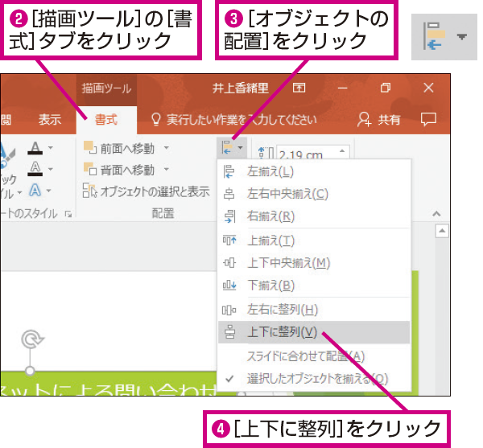Select the 描画ツール contextual tab header

coord(106,88)
